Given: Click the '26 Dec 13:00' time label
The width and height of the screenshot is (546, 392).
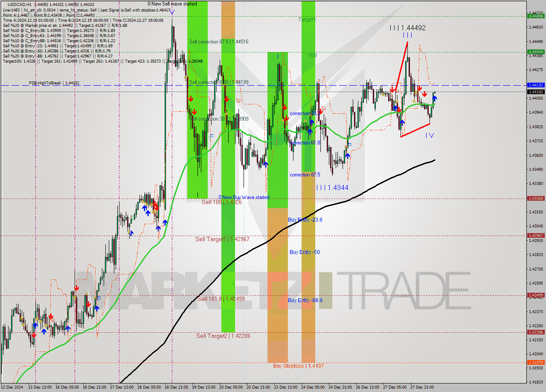Looking at the screenshot, I should pos(367,387).
